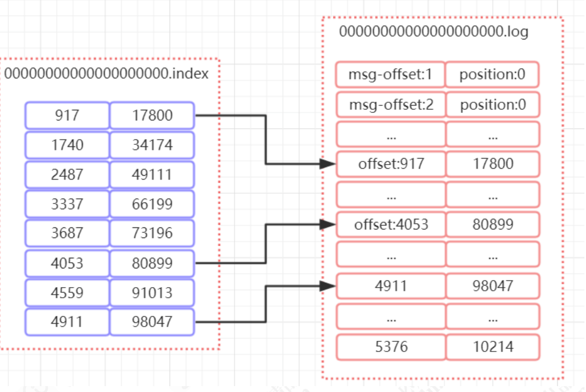Click the 3337 offset cell
This screenshot has width=586, height=392.
pos(67,204)
